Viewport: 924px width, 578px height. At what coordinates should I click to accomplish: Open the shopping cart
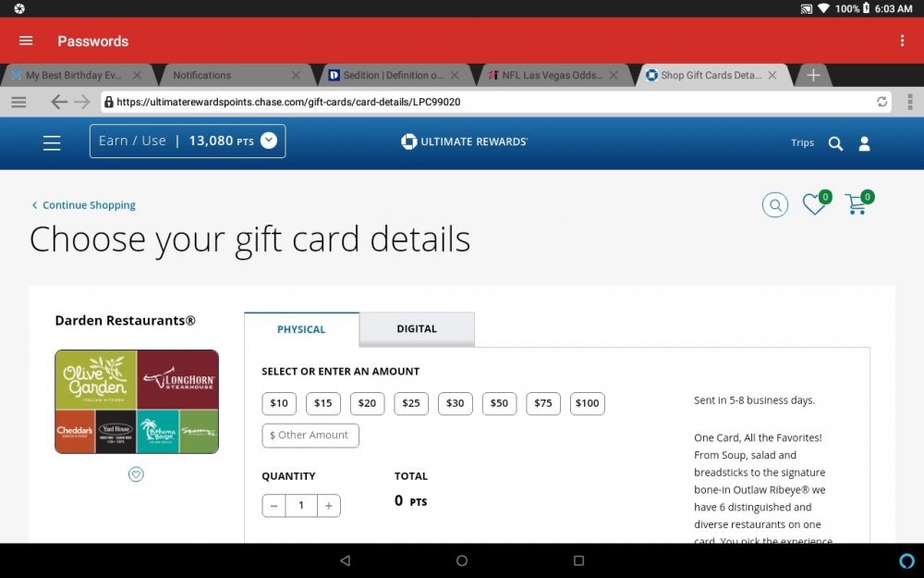click(x=858, y=203)
